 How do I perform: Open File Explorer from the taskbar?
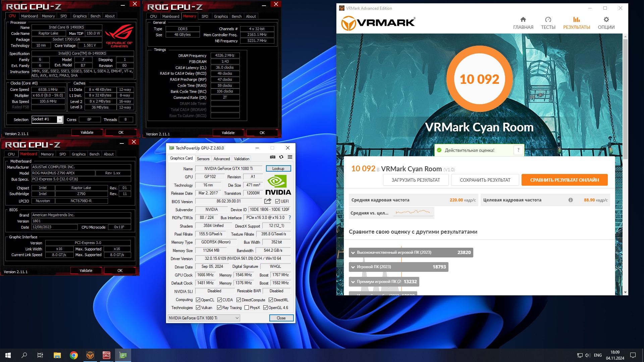click(x=57, y=355)
